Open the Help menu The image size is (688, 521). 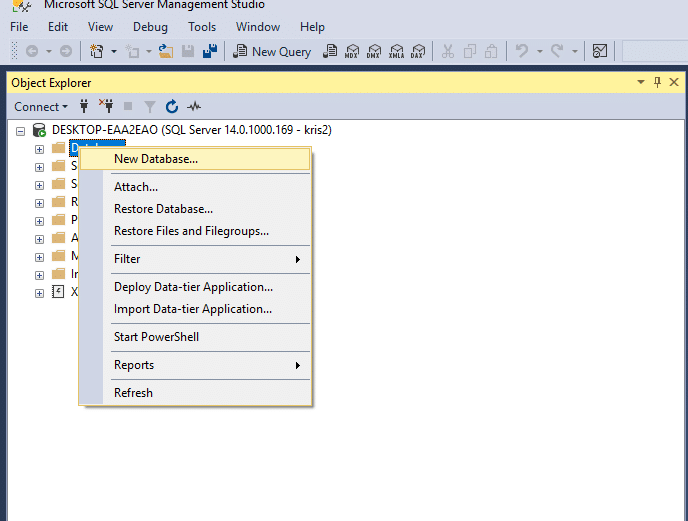click(x=312, y=27)
